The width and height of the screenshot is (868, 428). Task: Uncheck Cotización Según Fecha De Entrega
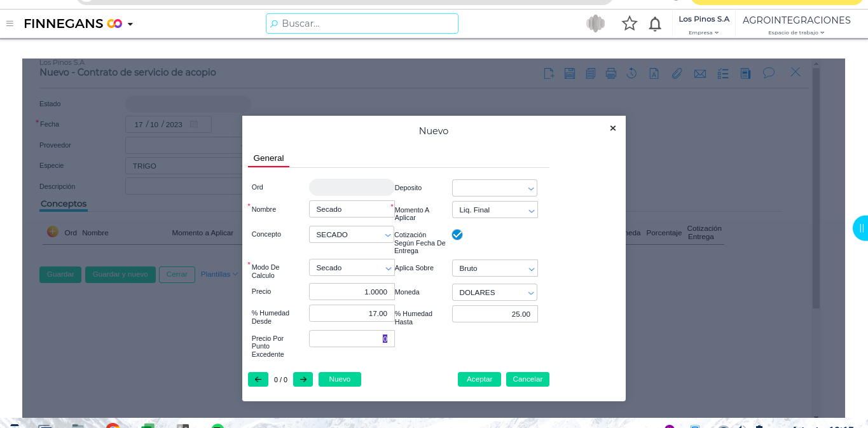[457, 235]
